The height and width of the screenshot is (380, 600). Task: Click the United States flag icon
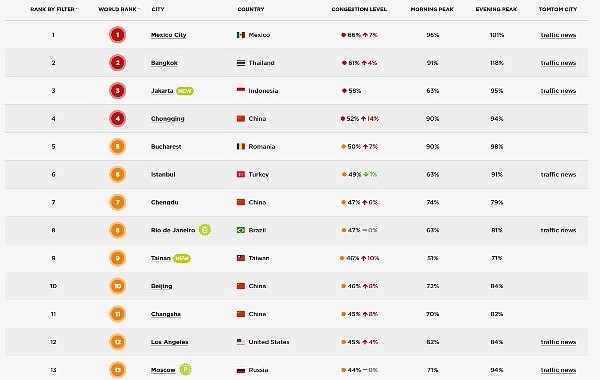pos(241,342)
